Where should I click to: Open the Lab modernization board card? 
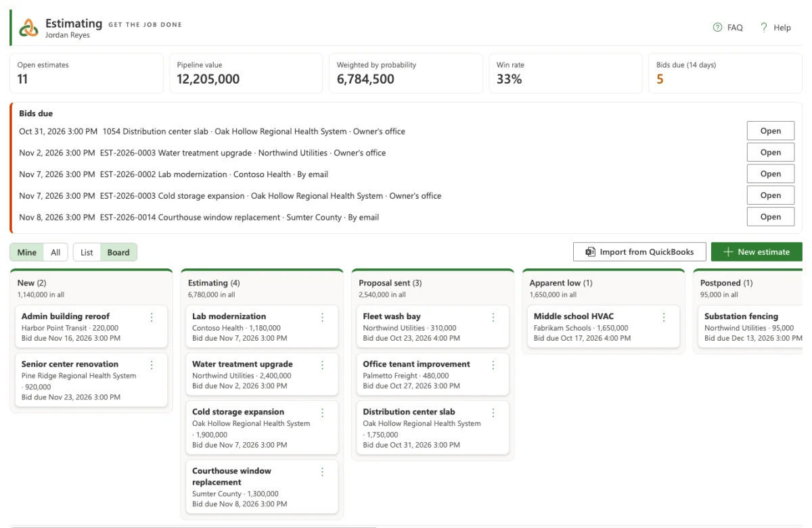tap(261, 327)
